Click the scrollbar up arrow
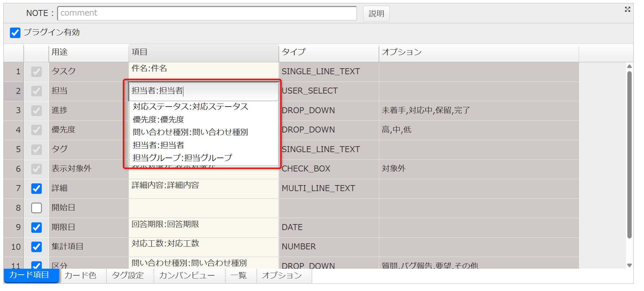This screenshot has width=644, height=291. click(x=629, y=66)
